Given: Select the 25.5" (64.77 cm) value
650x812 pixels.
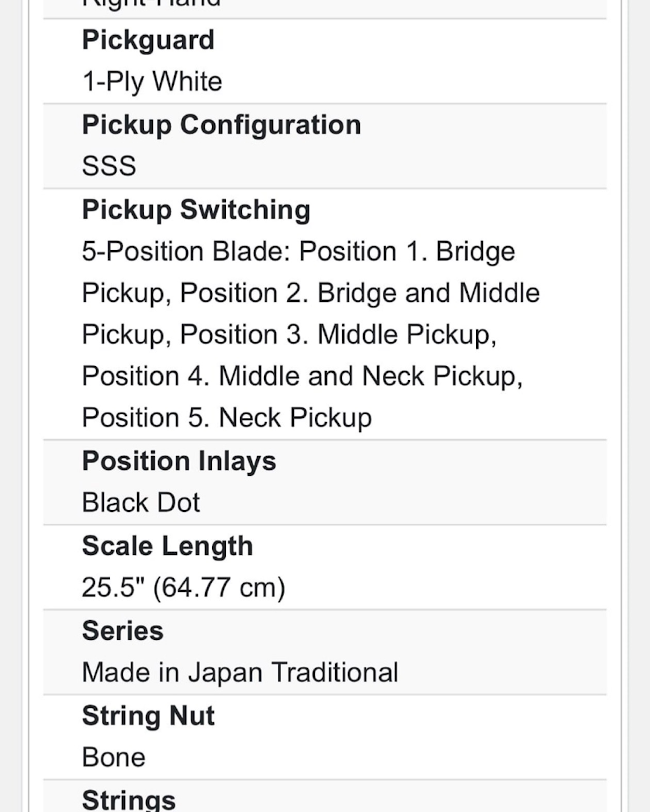Looking at the screenshot, I should pos(183,588).
